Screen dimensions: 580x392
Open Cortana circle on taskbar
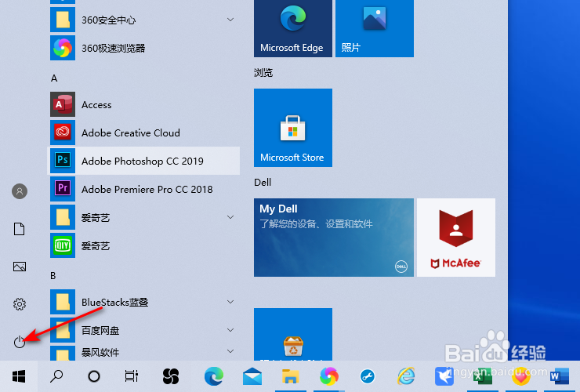pyautogui.click(x=94, y=376)
